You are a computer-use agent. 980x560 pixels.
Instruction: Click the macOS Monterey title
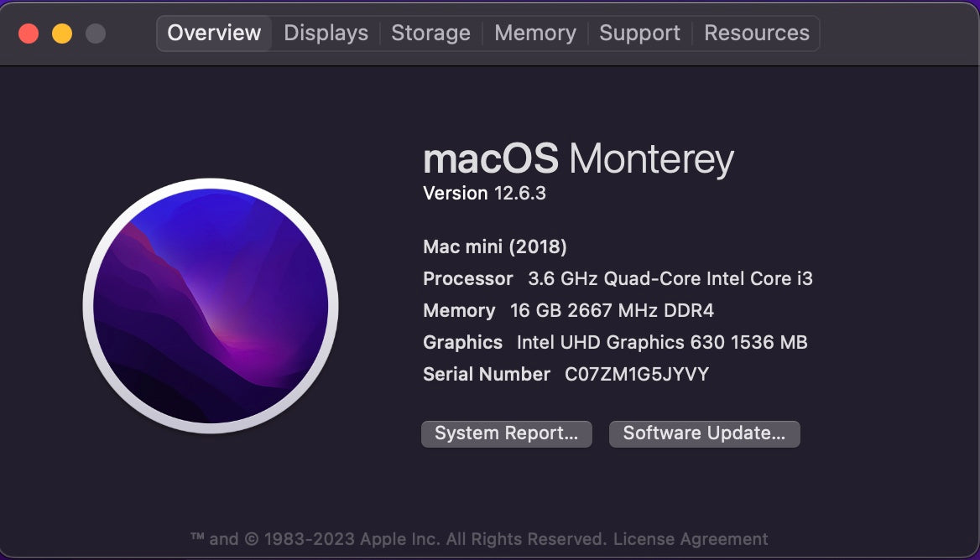[578, 158]
